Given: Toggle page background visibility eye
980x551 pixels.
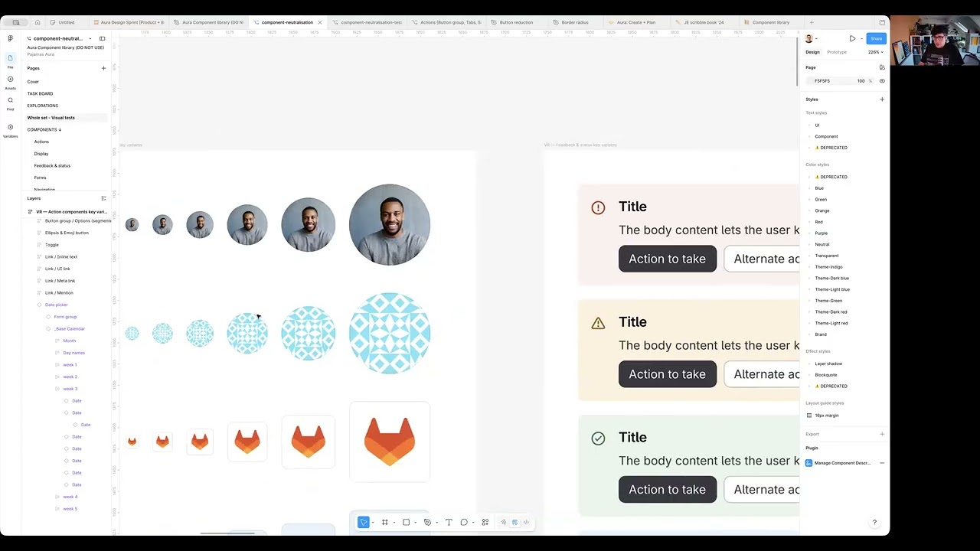Looking at the screenshot, I should pos(882,80).
